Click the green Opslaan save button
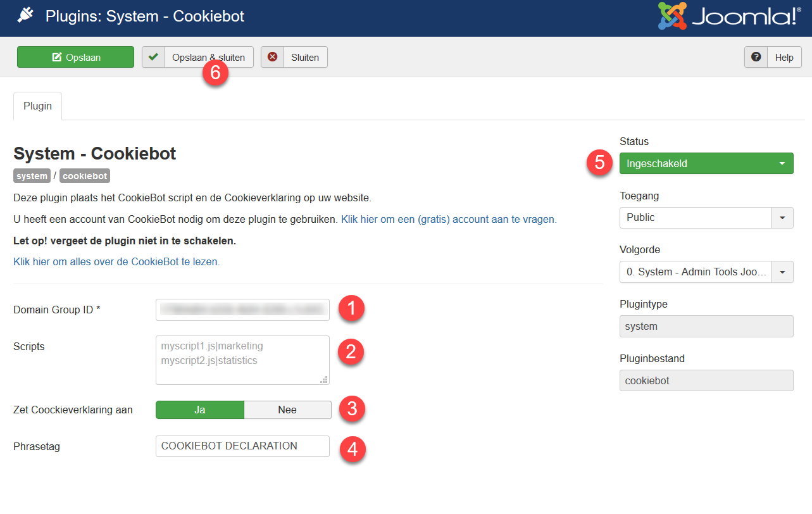This screenshot has height=514, width=812. pyautogui.click(x=75, y=57)
